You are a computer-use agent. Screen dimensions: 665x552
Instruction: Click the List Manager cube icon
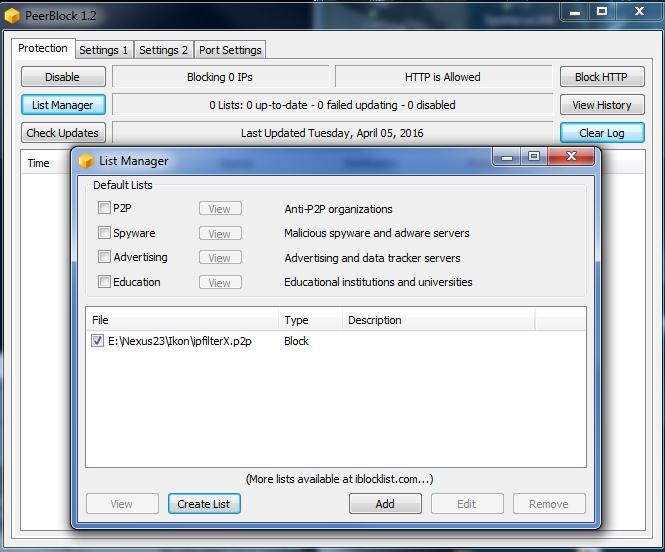(x=86, y=161)
